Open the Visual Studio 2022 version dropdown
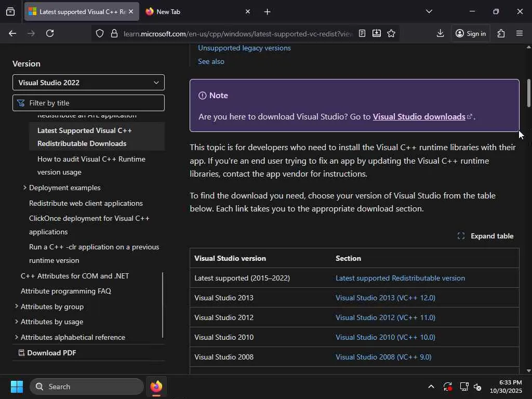532x399 pixels. (88, 83)
